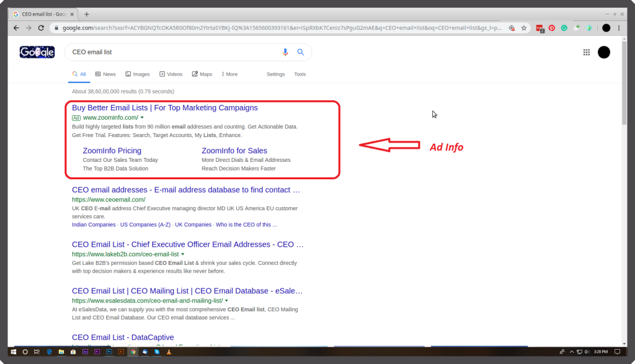Expand the esalesdata.com result dropdown arrow
Screen dimensions: 635x364
tap(226, 301)
